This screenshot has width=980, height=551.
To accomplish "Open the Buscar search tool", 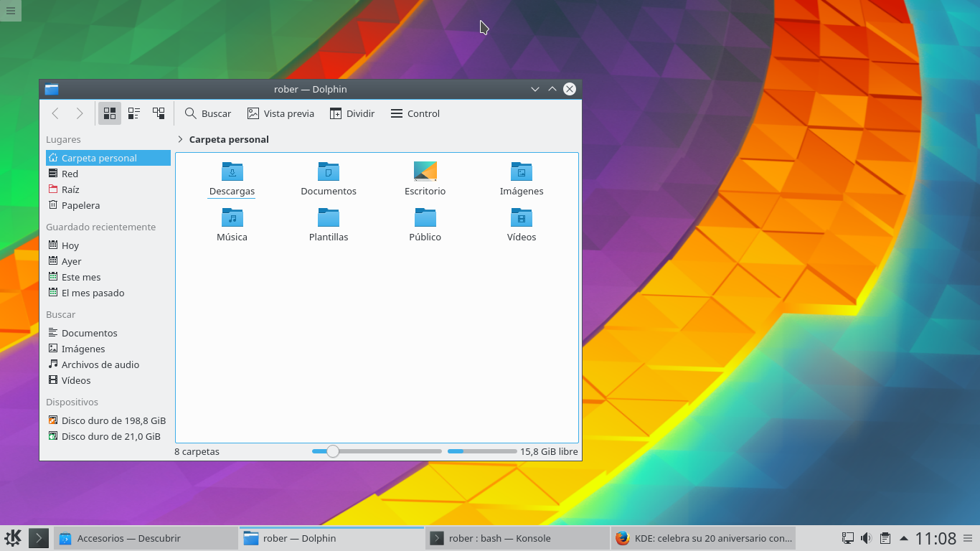I will click(208, 113).
